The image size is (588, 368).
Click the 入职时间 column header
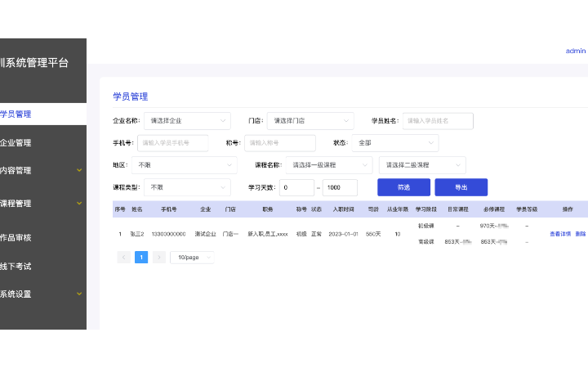(x=344, y=209)
